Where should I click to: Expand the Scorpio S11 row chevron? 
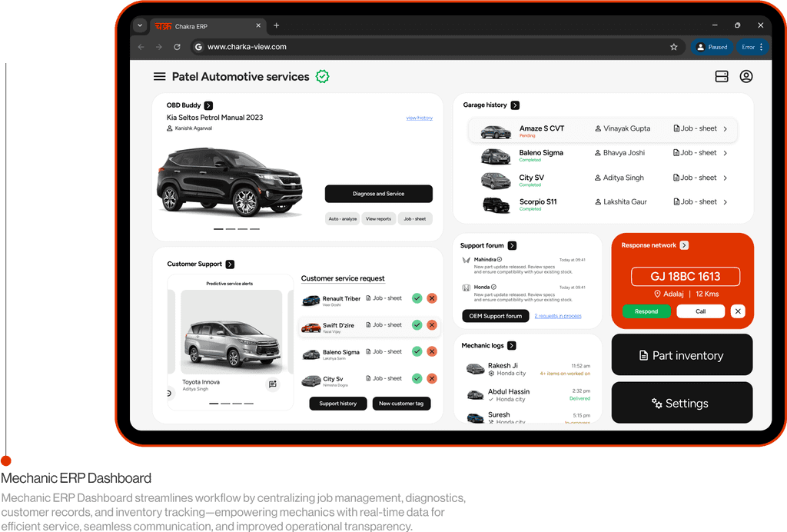tap(726, 201)
